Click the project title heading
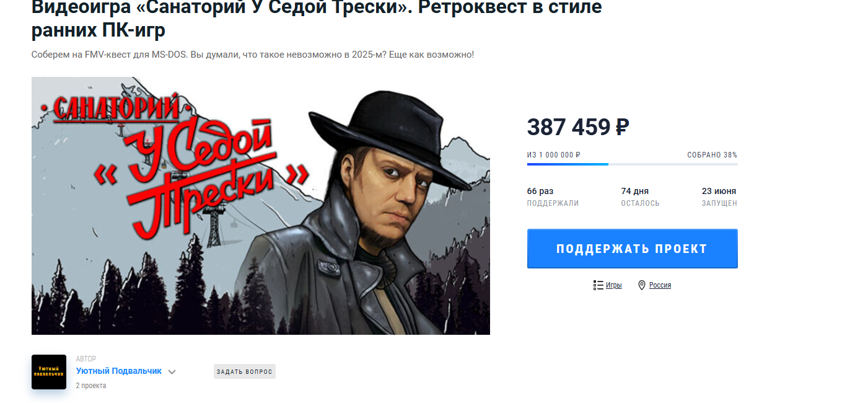Viewport: 868px width, 403px height. pyautogui.click(x=317, y=19)
